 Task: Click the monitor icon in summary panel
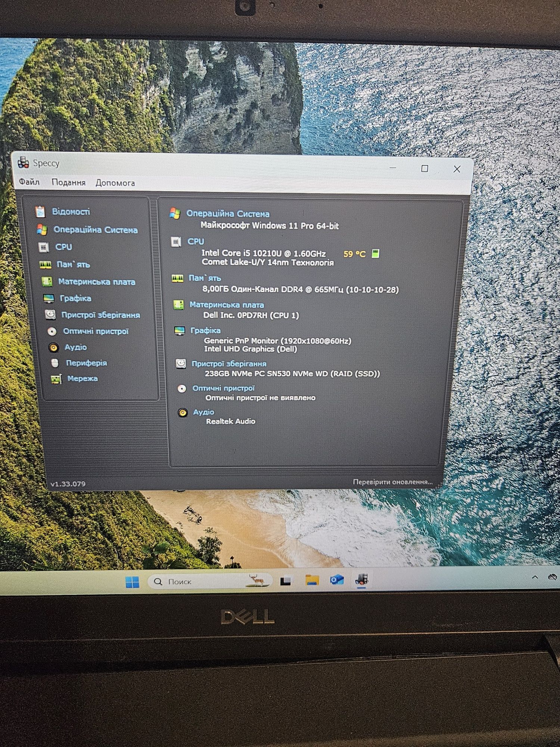click(x=180, y=331)
